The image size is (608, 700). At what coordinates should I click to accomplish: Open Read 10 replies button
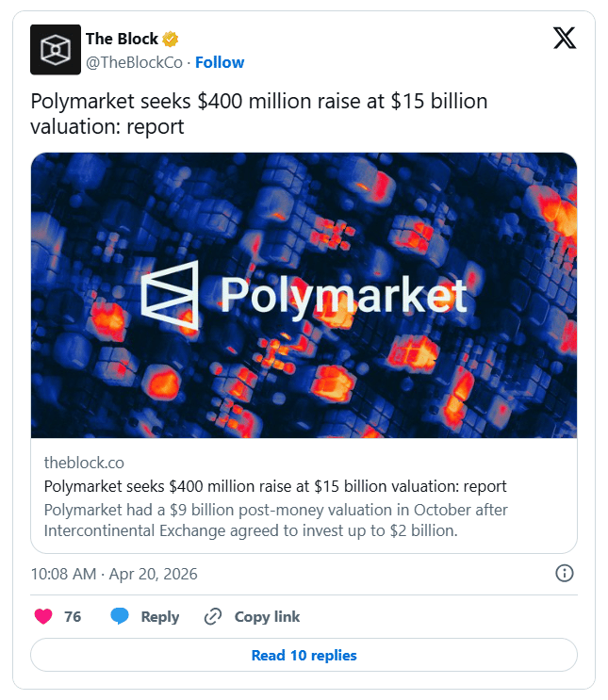304,655
